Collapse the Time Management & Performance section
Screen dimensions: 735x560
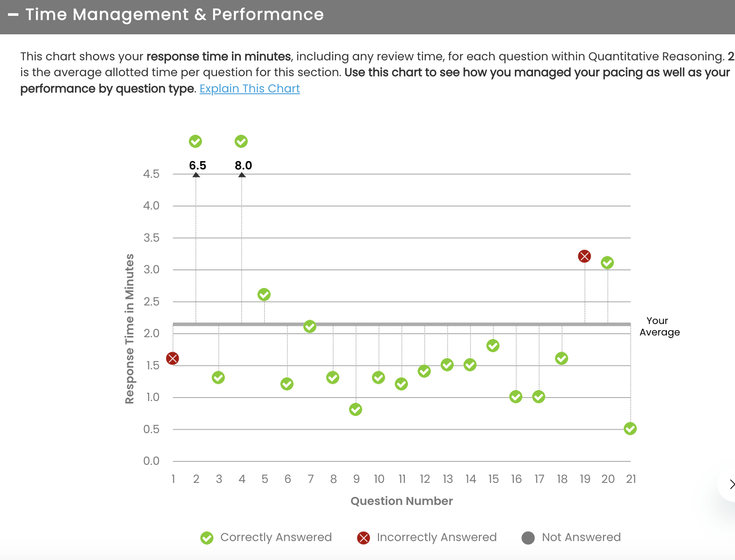tap(13, 15)
